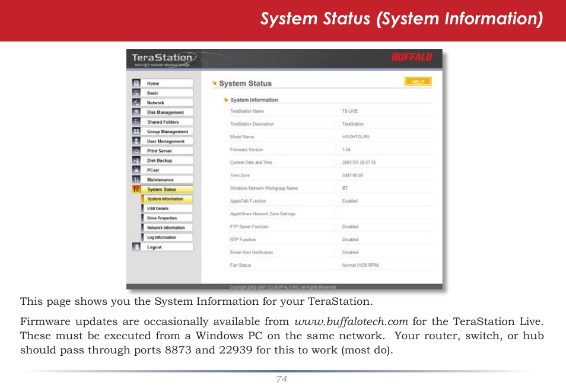
Task: Click the PCast icon
Action: pyautogui.click(x=136, y=170)
